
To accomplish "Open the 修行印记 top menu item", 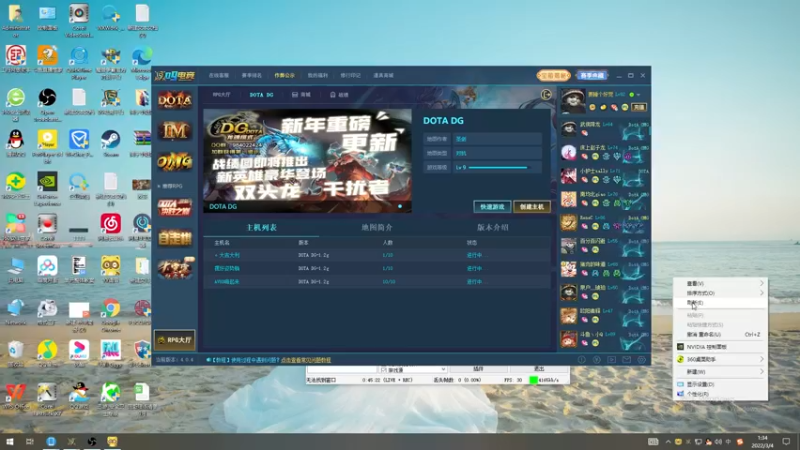I will pyautogui.click(x=351, y=76).
